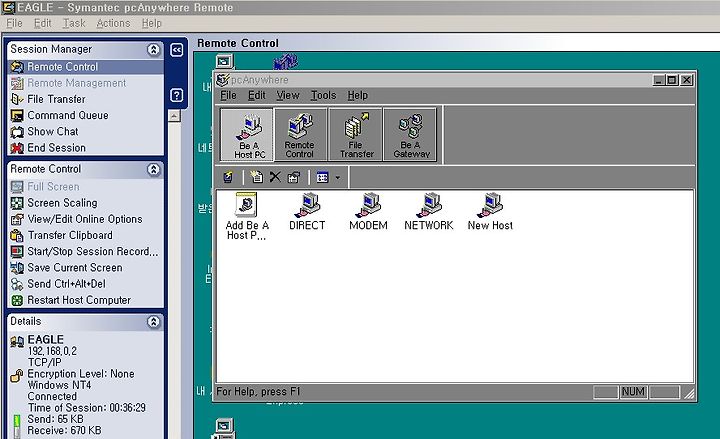720x439 pixels.
Task: Click the help question mark button
Action: (x=177, y=95)
